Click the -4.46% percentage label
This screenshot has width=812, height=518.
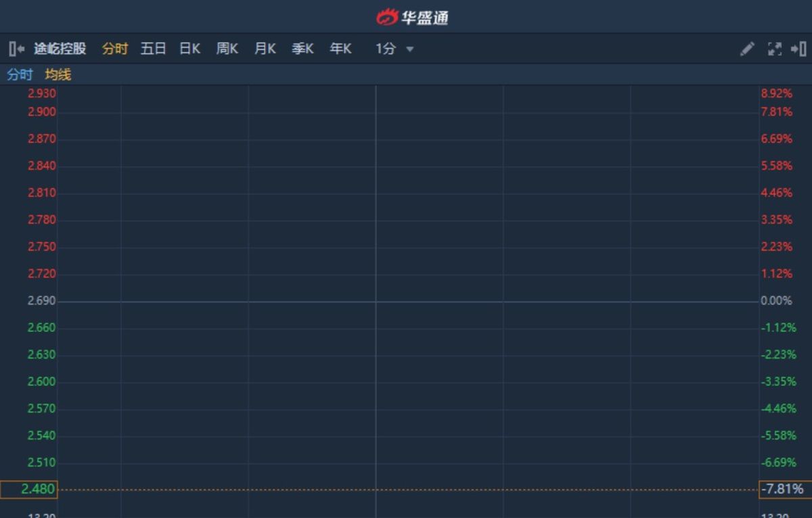(x=778, y=409)
